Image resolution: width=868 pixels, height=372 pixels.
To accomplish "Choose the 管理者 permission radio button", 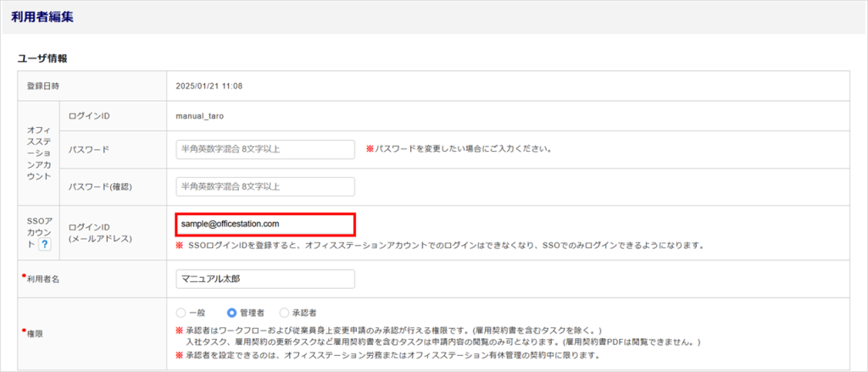I will (232, 313).
